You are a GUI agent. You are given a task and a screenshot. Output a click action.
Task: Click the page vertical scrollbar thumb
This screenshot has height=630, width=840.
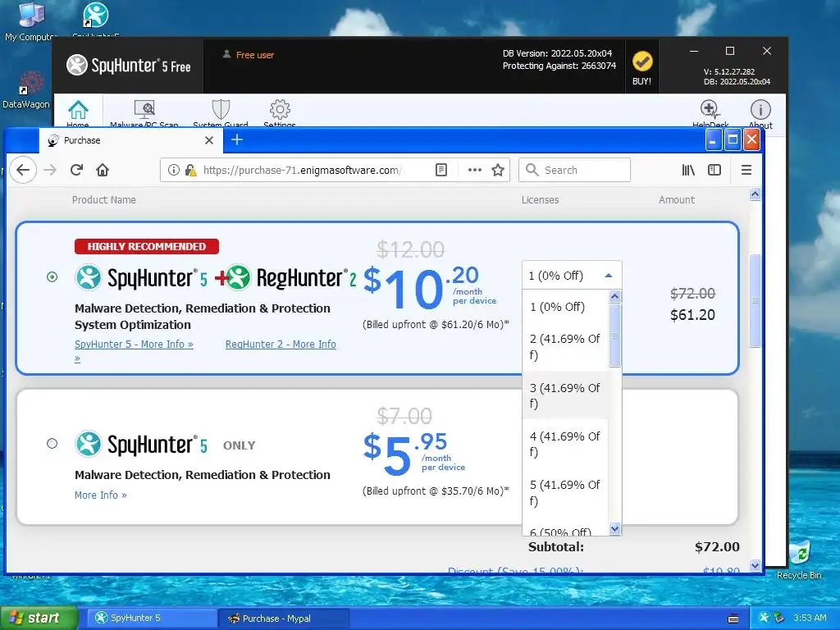[x=755, y=300]
